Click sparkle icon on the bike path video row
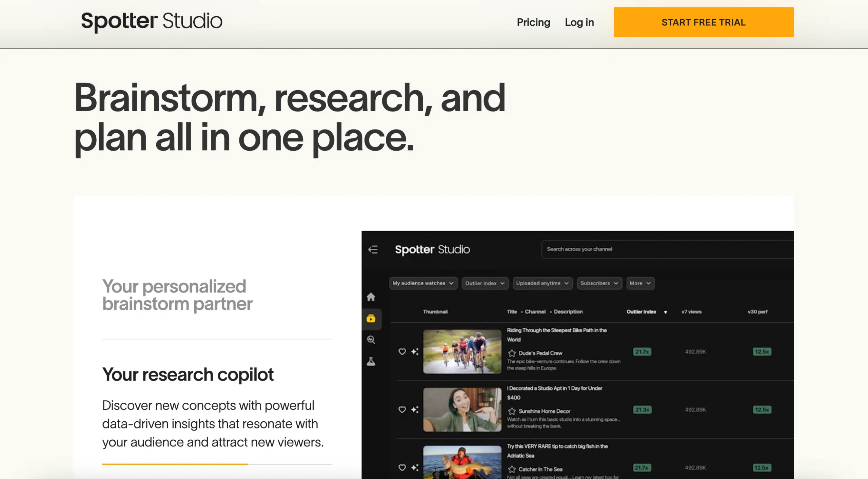 click(415, 351)
